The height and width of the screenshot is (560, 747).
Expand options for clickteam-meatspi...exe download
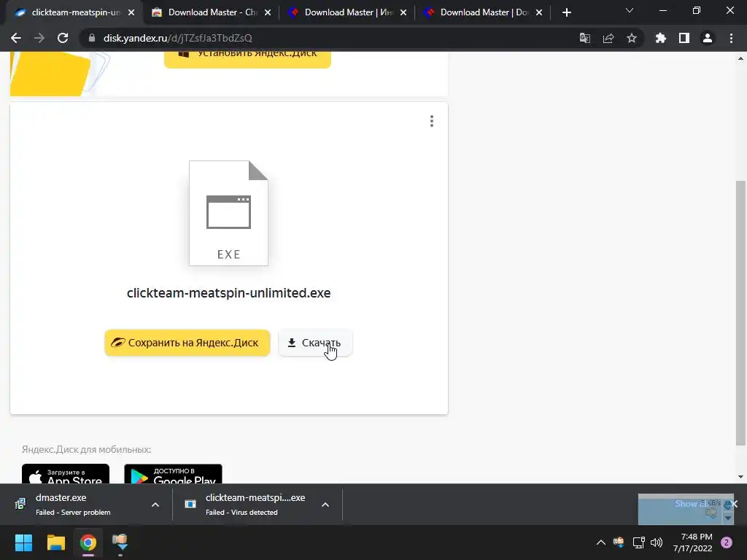pos(325,505)
